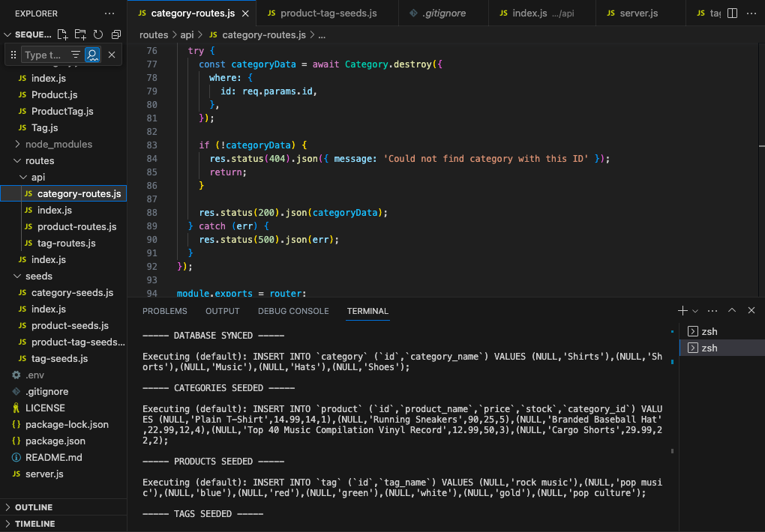Open a new terminal with the plus icon
This screenshot has height=532, width=765.
[681, 310]
